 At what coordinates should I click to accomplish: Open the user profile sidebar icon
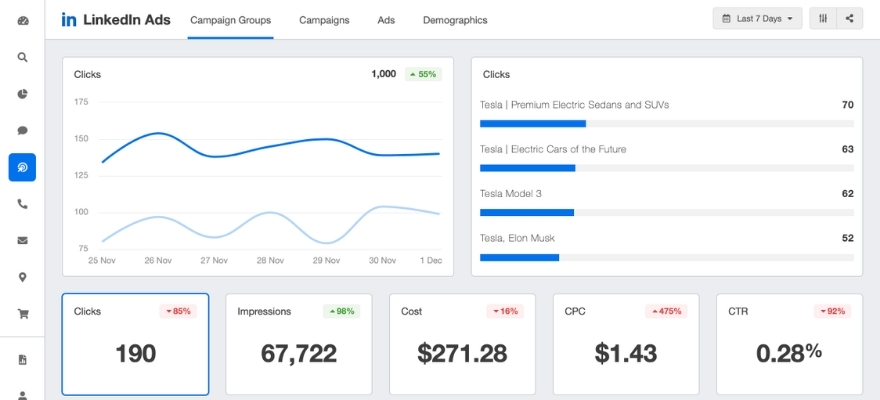(x=22, y=395)
